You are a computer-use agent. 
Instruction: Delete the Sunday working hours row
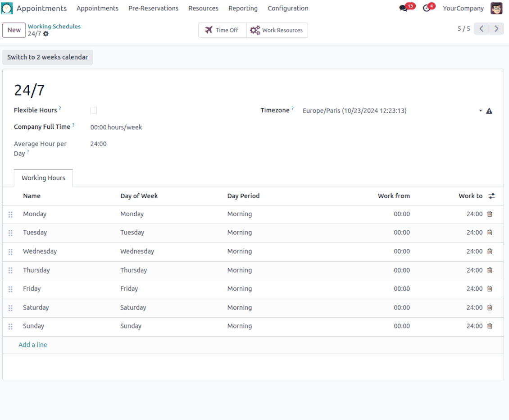coord(490,326)
